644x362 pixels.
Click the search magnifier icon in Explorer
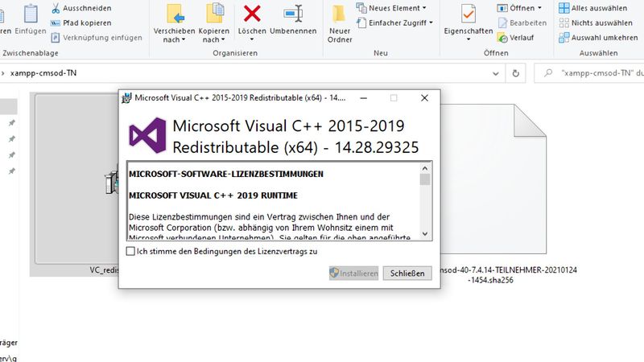click(548, 73)
